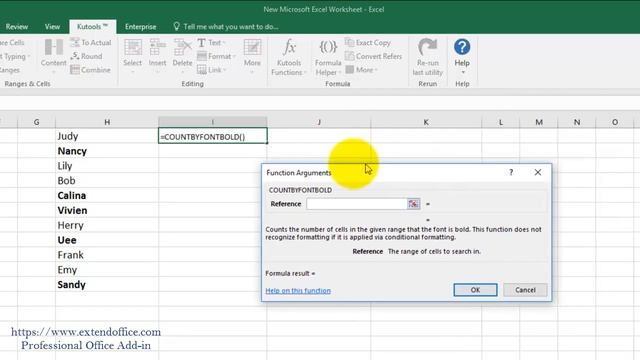Select column J header
640x360 pixels.
pyautogui.click(x=319, y=122)
